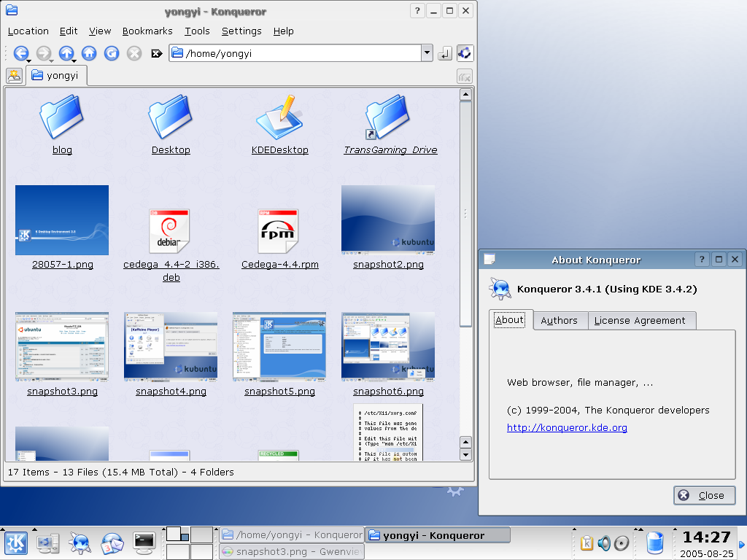Click the "Konqueror 3.4.1 (Using KDE 3.4.2)" heading
The image size is (747, 560).
(607, 289)
